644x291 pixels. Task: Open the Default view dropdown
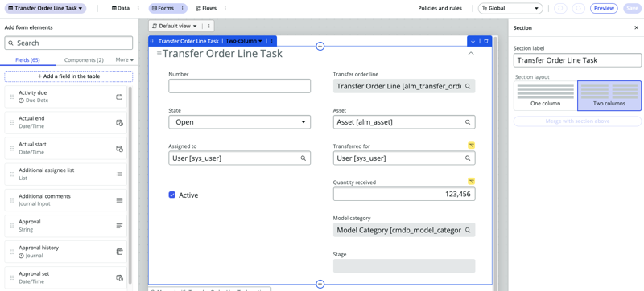point(175,26)
